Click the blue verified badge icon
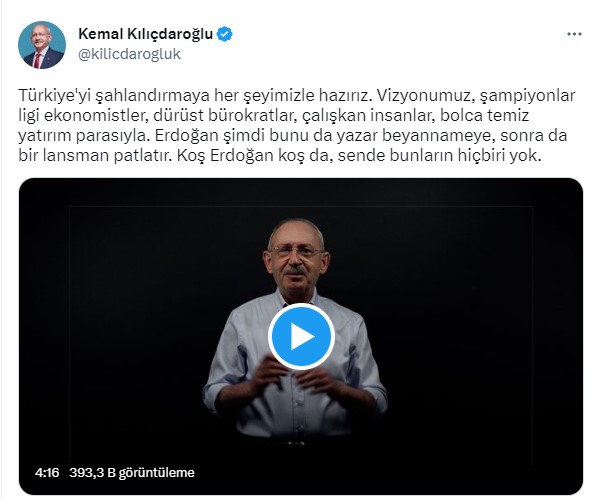Viewport: 596px width, 500px height. (x=225, y=34)
